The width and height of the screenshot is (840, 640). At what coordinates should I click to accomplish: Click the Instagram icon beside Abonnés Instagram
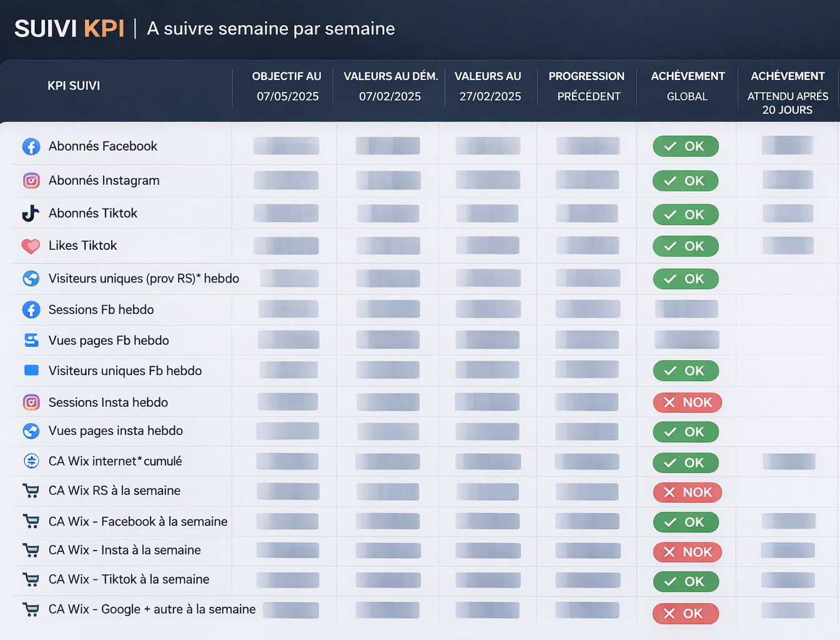pyautogui.click(x=31, y=181)
